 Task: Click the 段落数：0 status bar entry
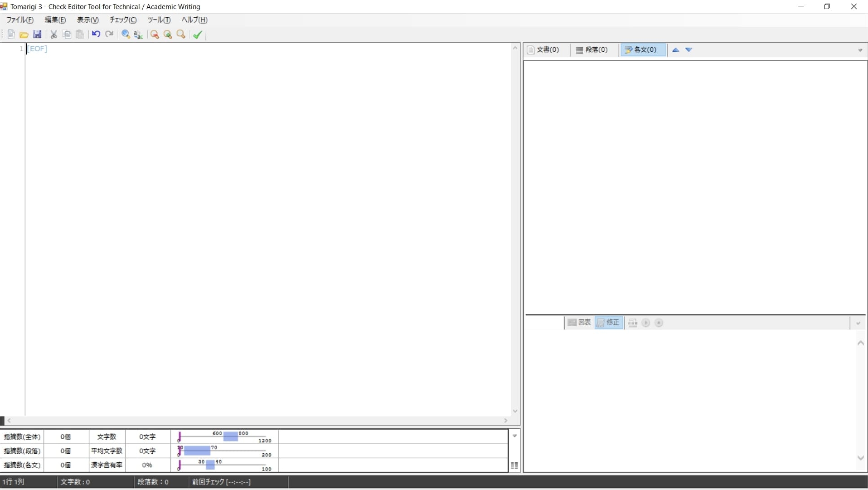pos(153,482)
